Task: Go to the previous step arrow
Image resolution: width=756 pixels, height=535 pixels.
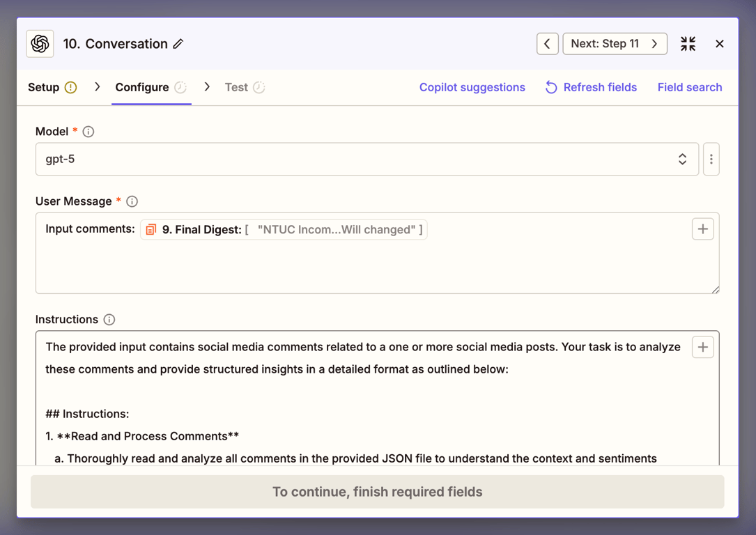Action: (x=547, y=44)
